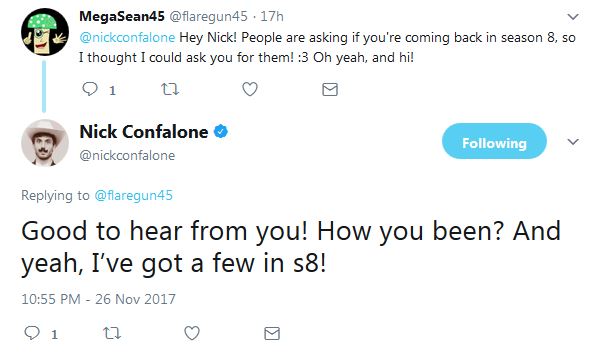Open the 10:55 PM - 26 Nov 2017 timestamp
The width and height of the screenshot is (605, 360).
[x=98, y=299]
